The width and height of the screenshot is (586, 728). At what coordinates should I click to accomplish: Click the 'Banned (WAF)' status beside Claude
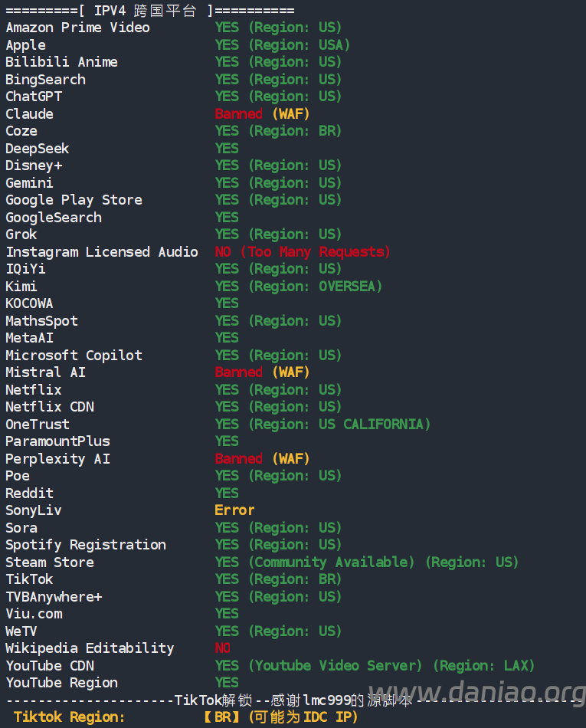tap(262, 113)
